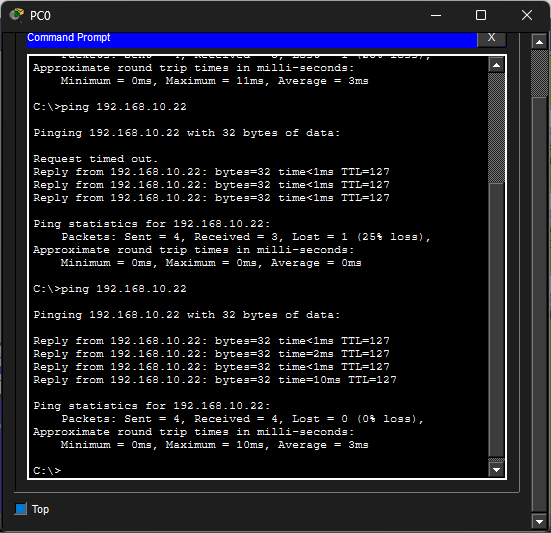Click the 'Maximum = 10ms, Average = 3ms' line
551x533 pixels.
[215, 445]
